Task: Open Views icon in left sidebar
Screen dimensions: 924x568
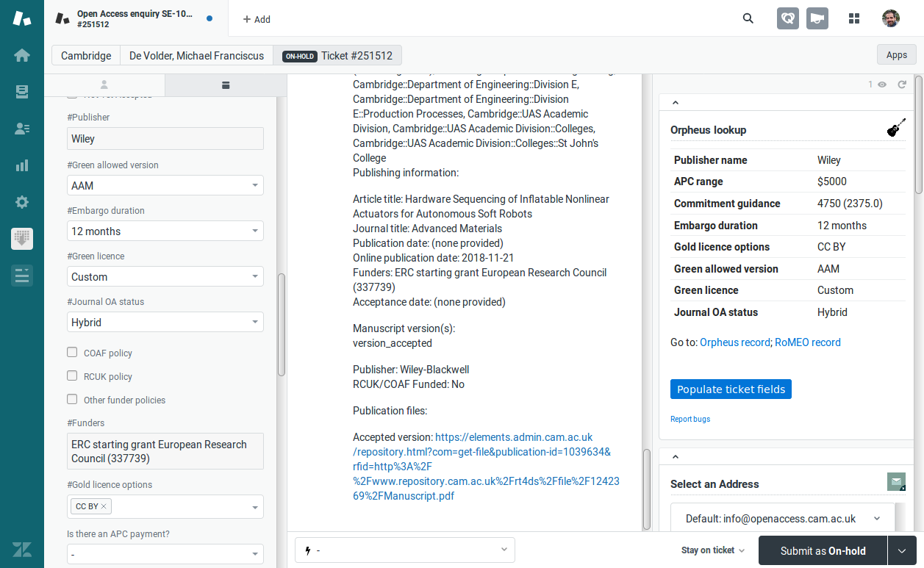Action: pos(22,92)
